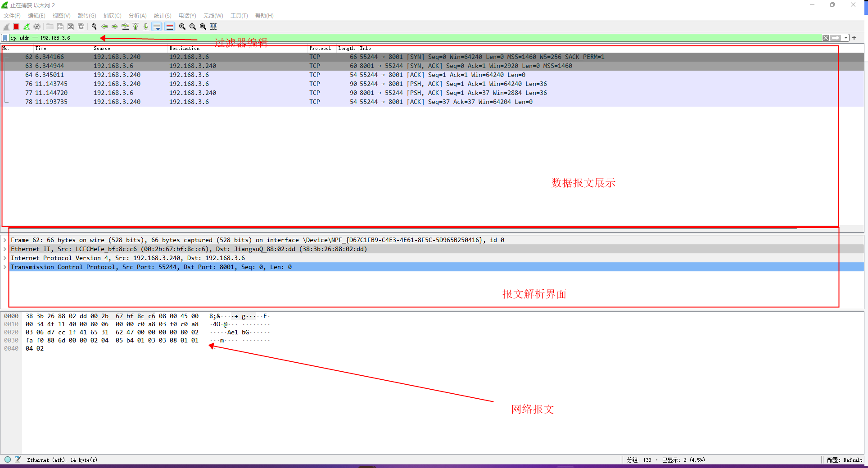The image size is (868, 468).
Task: Open the filter history dropdown arrow
Action: [846, 38]
